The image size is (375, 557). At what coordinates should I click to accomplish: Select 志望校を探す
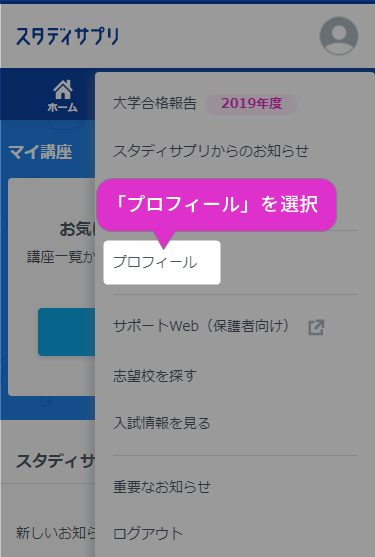click(154, 375)
